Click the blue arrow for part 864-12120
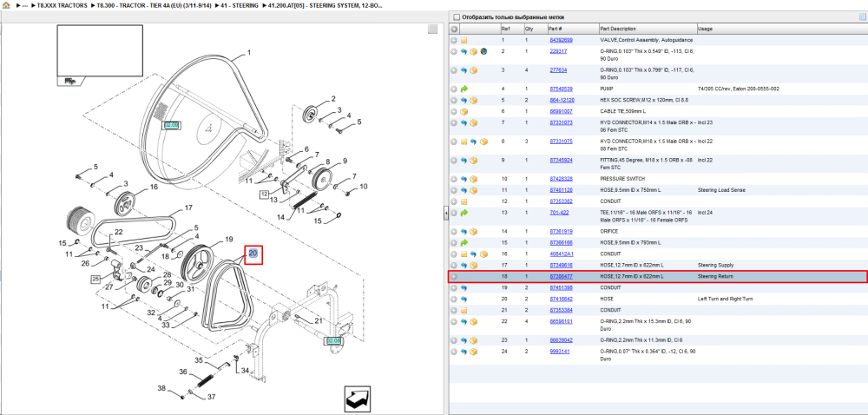The height and width of the screenshot is (415, 868). (464, 100)
